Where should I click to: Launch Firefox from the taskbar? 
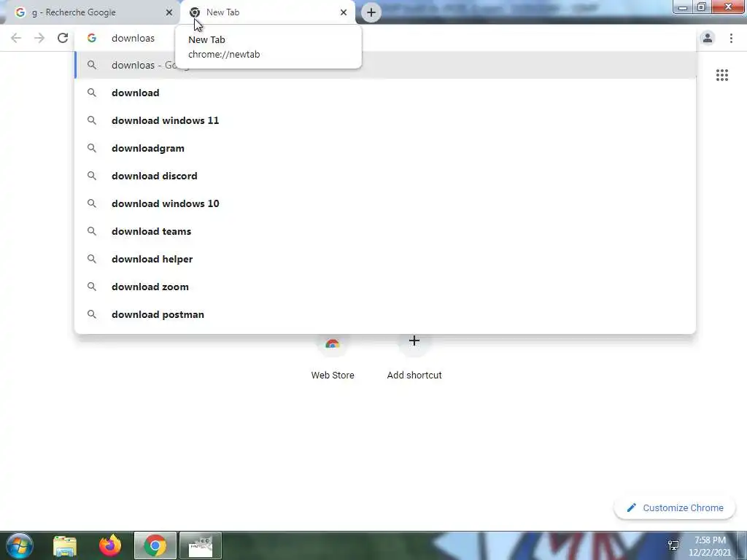pos(110,545)
